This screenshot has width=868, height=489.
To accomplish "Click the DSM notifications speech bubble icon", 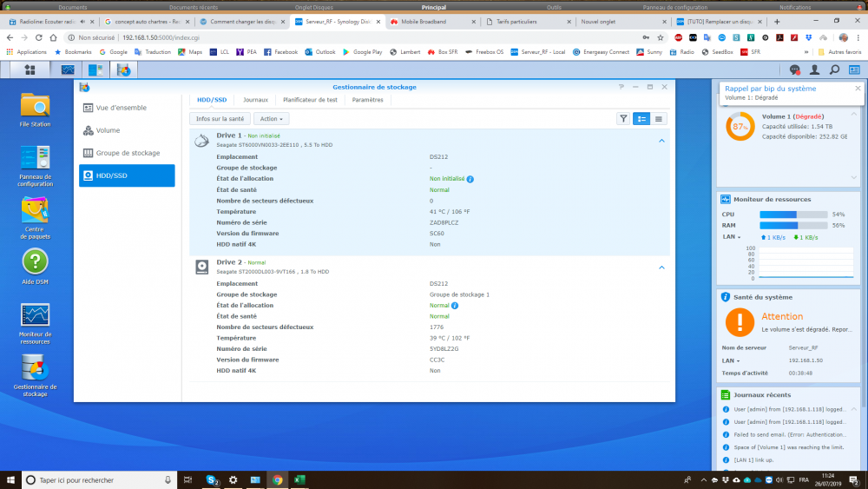I will click(794, 69).
